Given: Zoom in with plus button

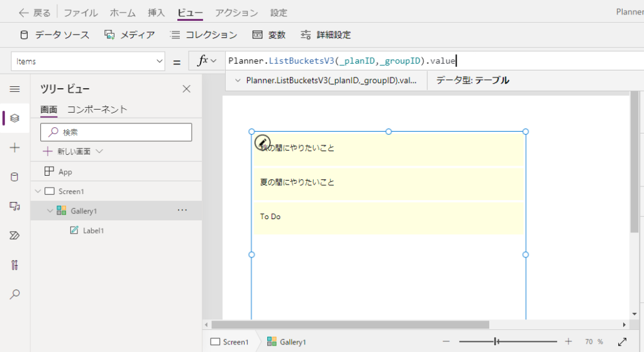Looking at the screenshot, I should [x=569, y=341].
